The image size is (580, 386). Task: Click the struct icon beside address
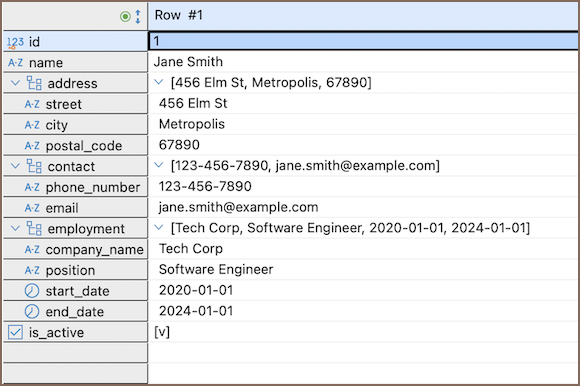pyautogui.click(x=34, y=83)
